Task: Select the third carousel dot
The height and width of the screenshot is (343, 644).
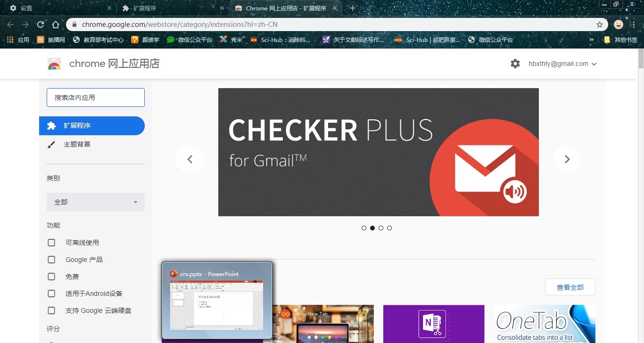Action: coord(381,228)
